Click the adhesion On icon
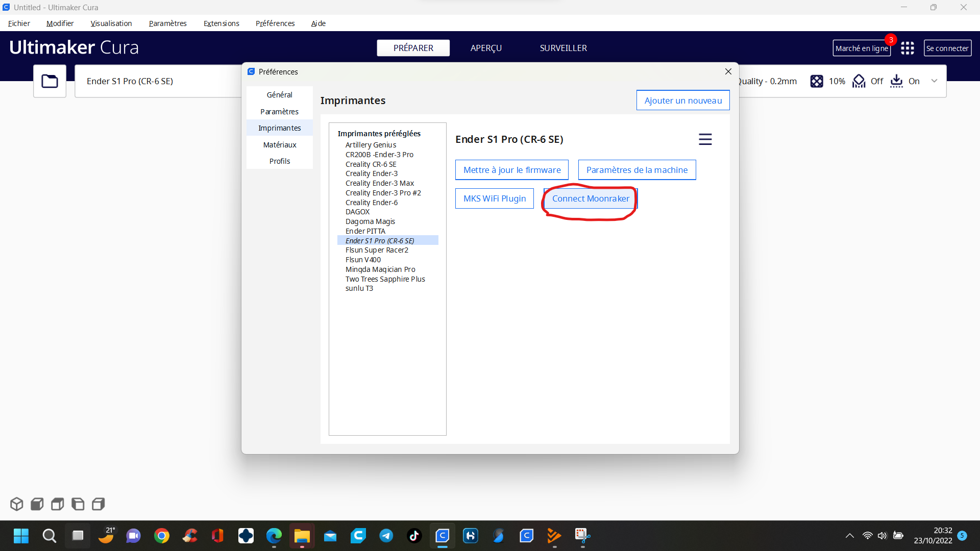The height and width of the screenshot is (551, 980). 897,81
